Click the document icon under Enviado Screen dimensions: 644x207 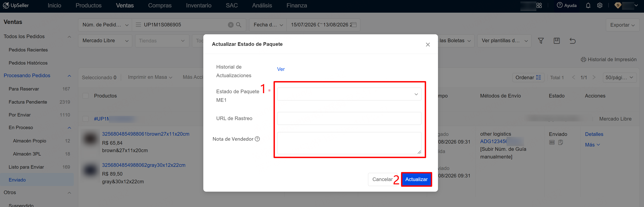click(x=561, y=142)
